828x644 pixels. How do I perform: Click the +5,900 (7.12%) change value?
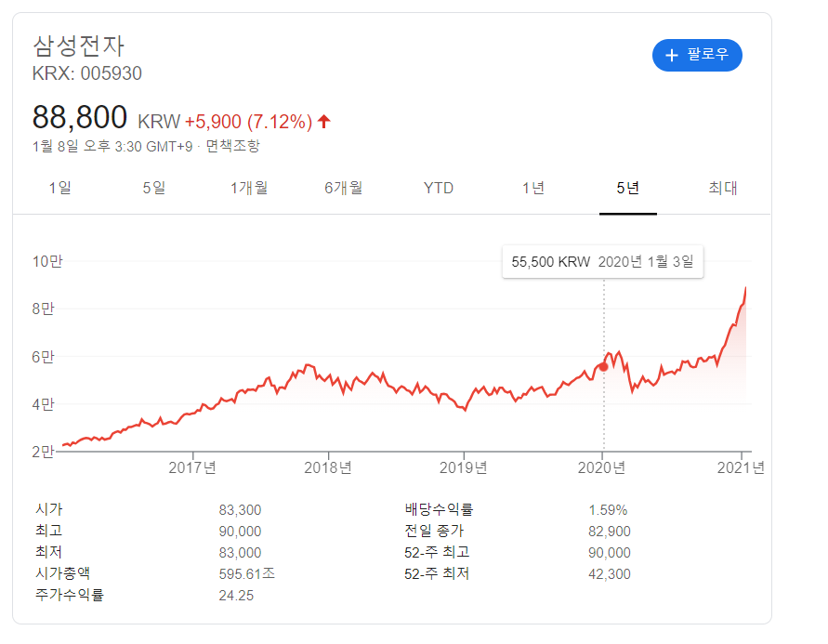point(248,122)
